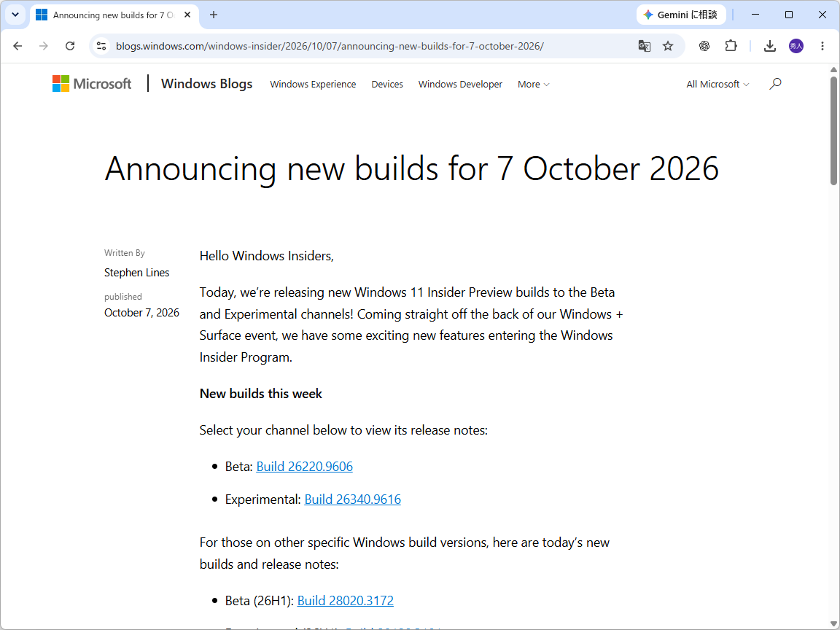Open the Windows Experience menu item
Image resolution: width=840 pixels, height=630 pixels.
click(313, 84)
